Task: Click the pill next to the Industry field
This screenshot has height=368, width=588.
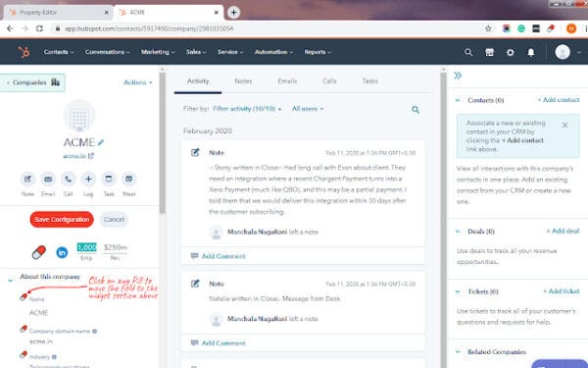Action: click(x=24, y=354)
